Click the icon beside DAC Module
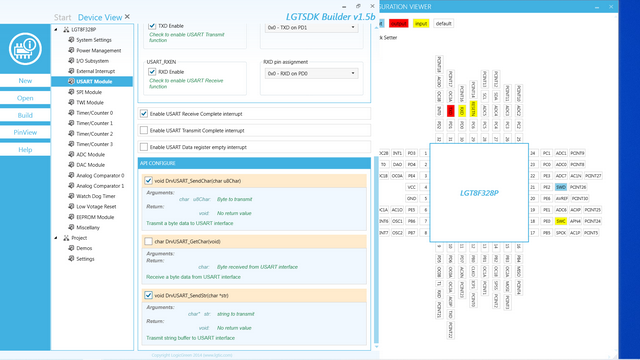This screenshot has height=360, width=640. coord(71,164)
